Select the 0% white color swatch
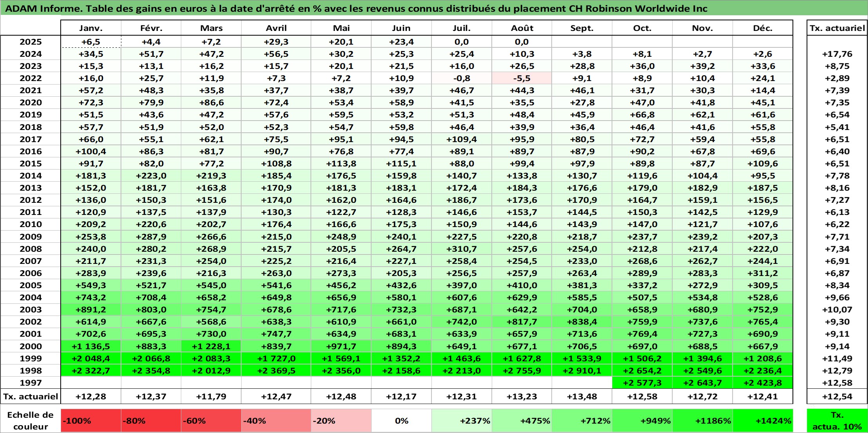Screen dimensions: 868x433 (401, 421)
